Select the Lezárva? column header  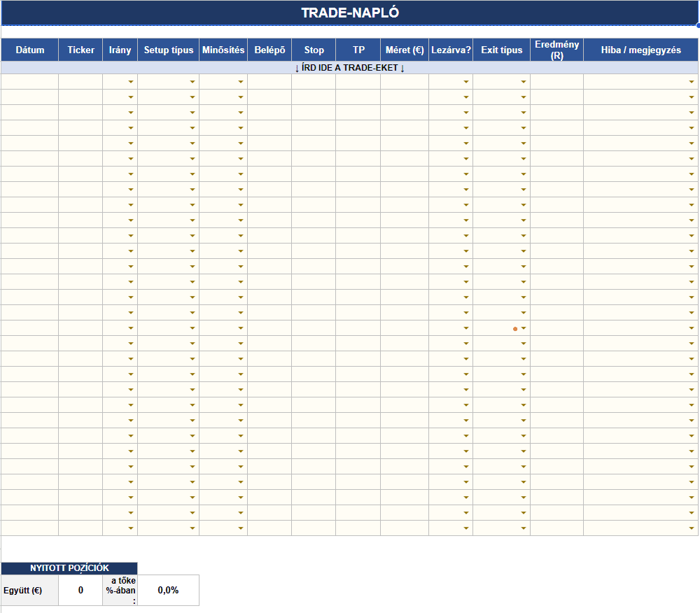451,50
